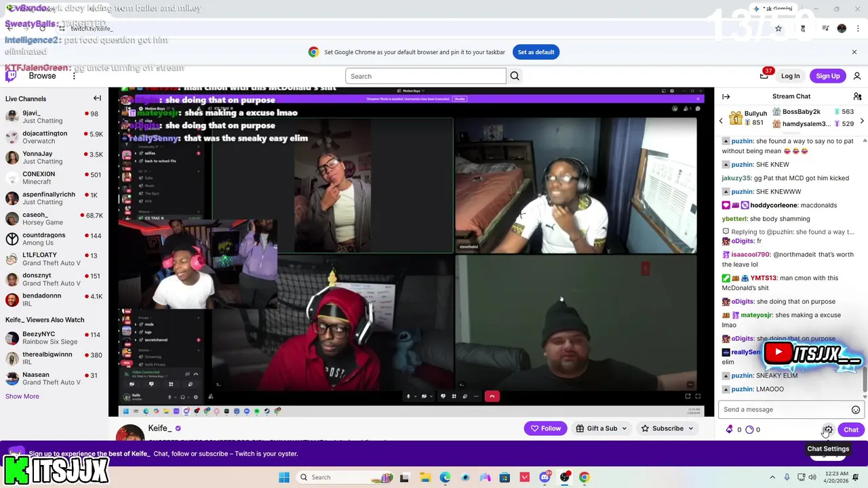868x488 pixels.
Task: Collapse the Live Channels sidebar
Action: coord(97,98)
